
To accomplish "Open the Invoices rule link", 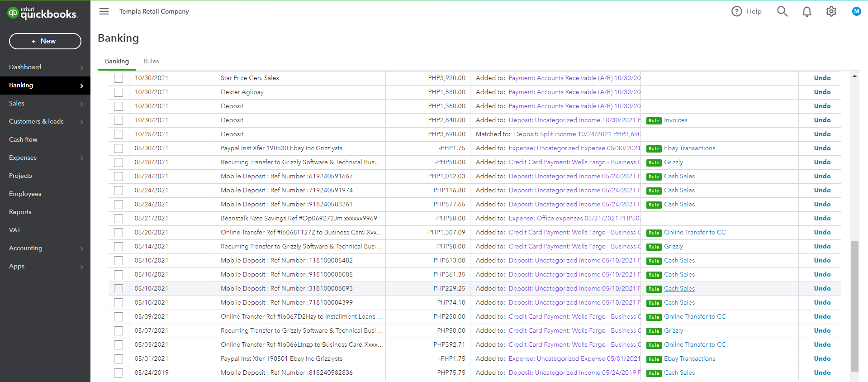I will [x=676, y=120].
